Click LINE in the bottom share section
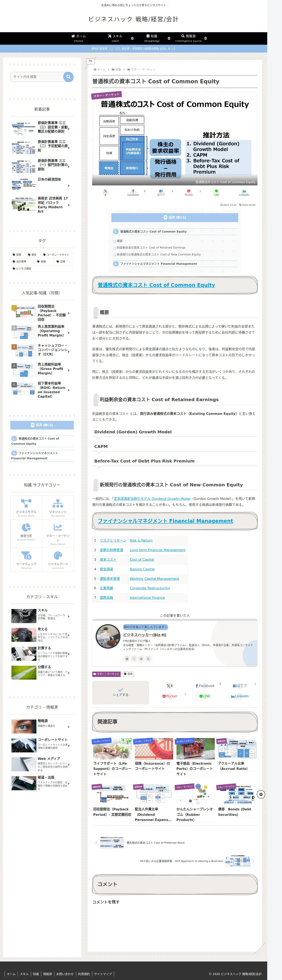282x980 pixels. (x=205, y=696)
